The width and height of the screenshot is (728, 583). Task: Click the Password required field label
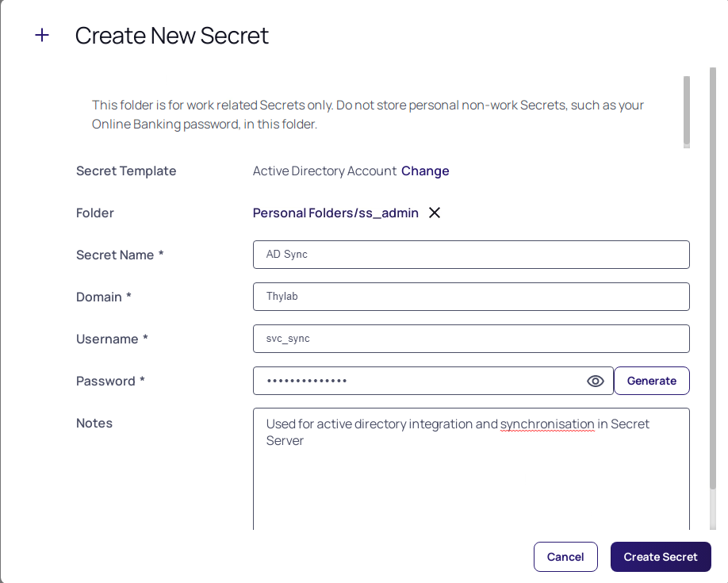point(110,381)
